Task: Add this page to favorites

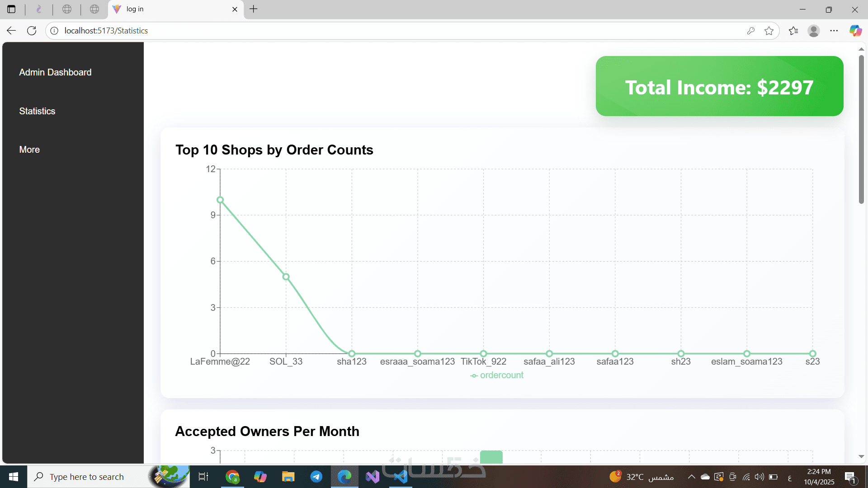Action: (769, 31)
